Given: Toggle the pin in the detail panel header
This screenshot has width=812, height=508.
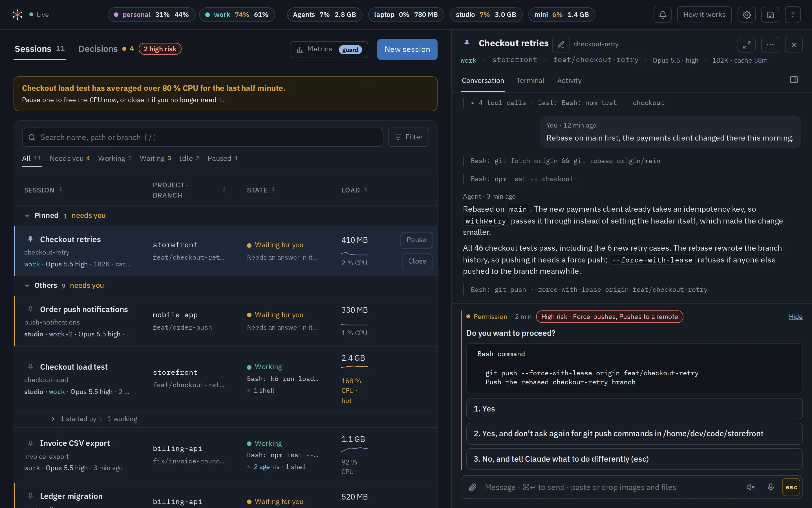Looking at the screenshot, I should [467, 43].
